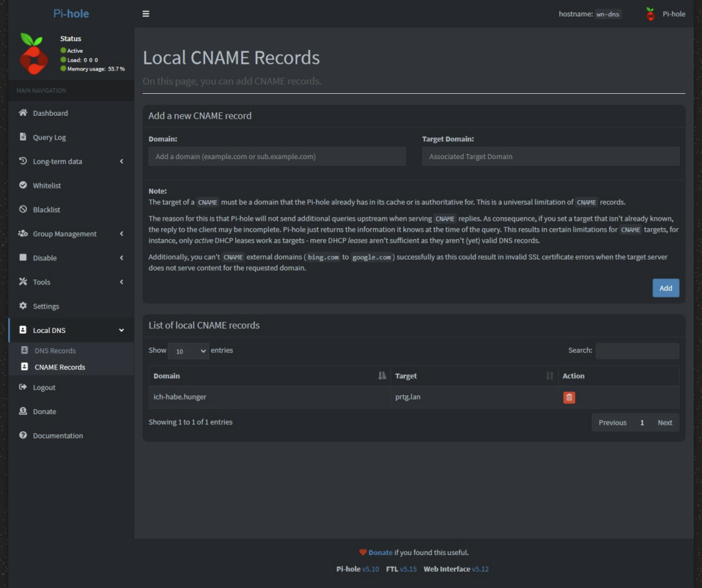Click the Whitelist check-circle icon
Viewport: 702px width, 588px height.
[x=23, y=185]
